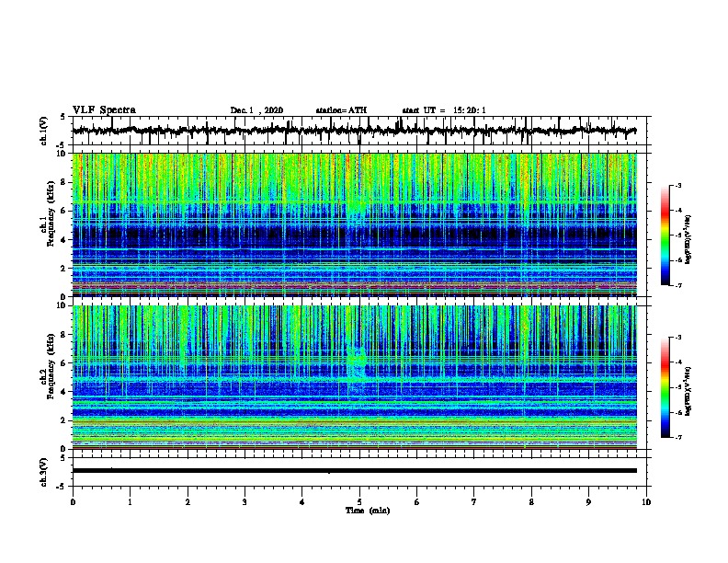
Task: Click the "ch.3(V)" waveform axis label
Action: tap(44, 472)
